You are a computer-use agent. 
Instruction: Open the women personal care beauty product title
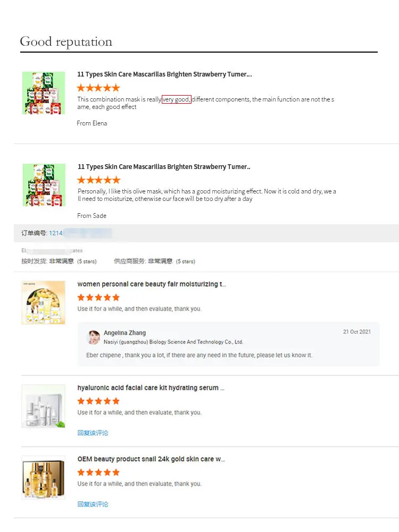(x=151, y=284)
